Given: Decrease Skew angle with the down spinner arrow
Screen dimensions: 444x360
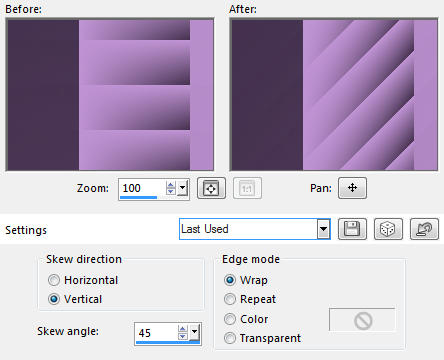Looking at the screenshot, I should point(183,336).
